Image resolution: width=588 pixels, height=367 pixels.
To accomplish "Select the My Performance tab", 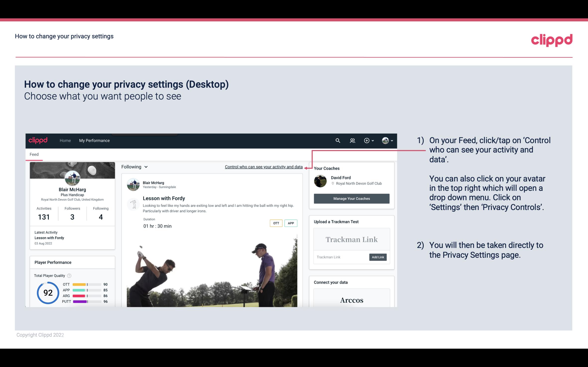I will pos(94,140).
